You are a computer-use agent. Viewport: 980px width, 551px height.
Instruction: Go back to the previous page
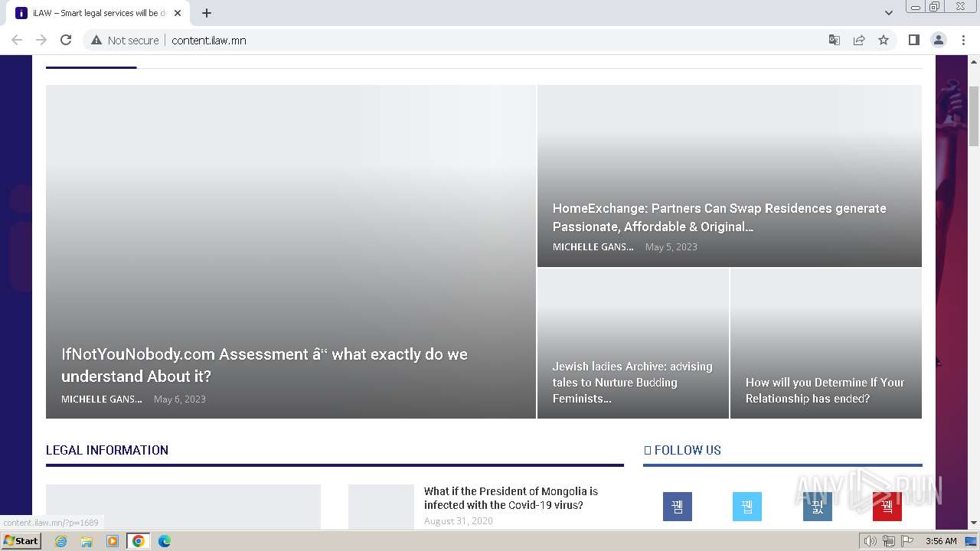[17, 40]
